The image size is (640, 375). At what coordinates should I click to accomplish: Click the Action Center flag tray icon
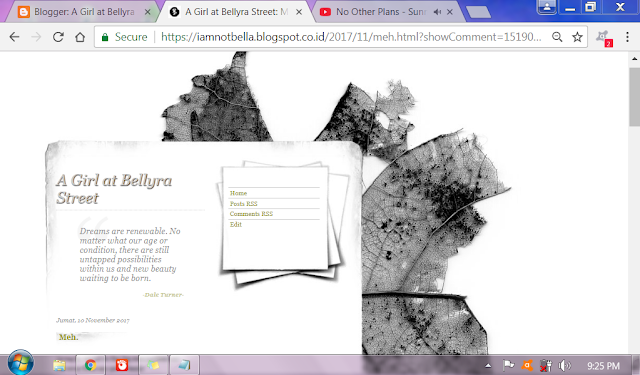tap(508, 365)
